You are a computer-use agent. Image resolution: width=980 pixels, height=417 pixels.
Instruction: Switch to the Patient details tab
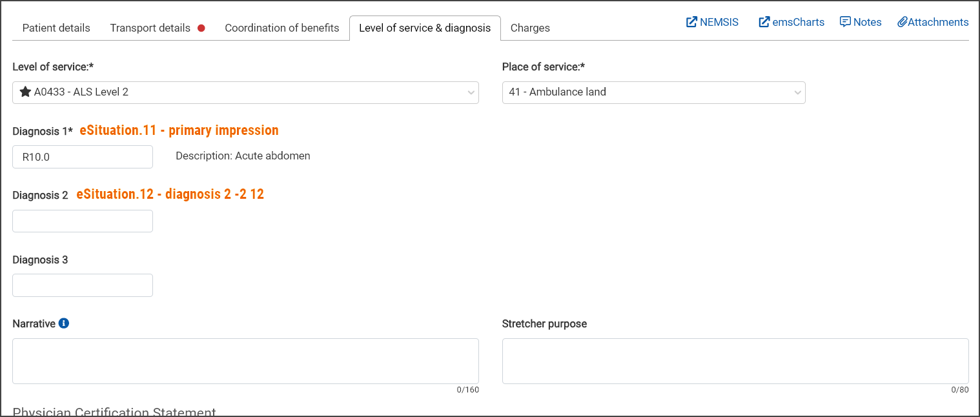(56, 28)
